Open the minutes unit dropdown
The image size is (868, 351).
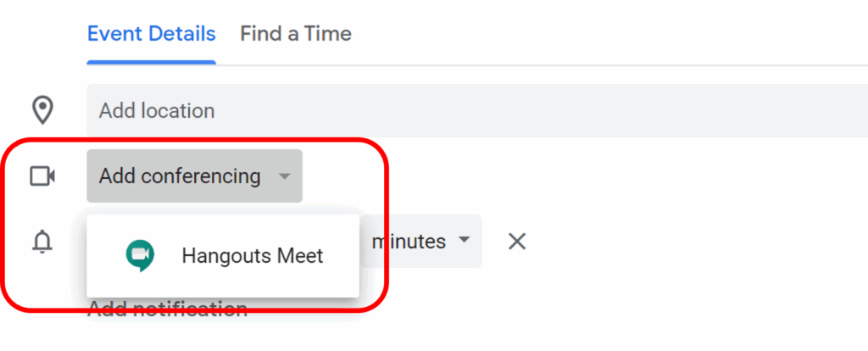421,242
